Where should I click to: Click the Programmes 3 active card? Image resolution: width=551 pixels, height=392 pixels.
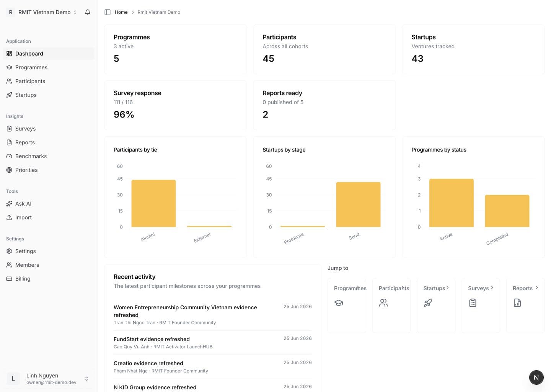pos(176,49)
